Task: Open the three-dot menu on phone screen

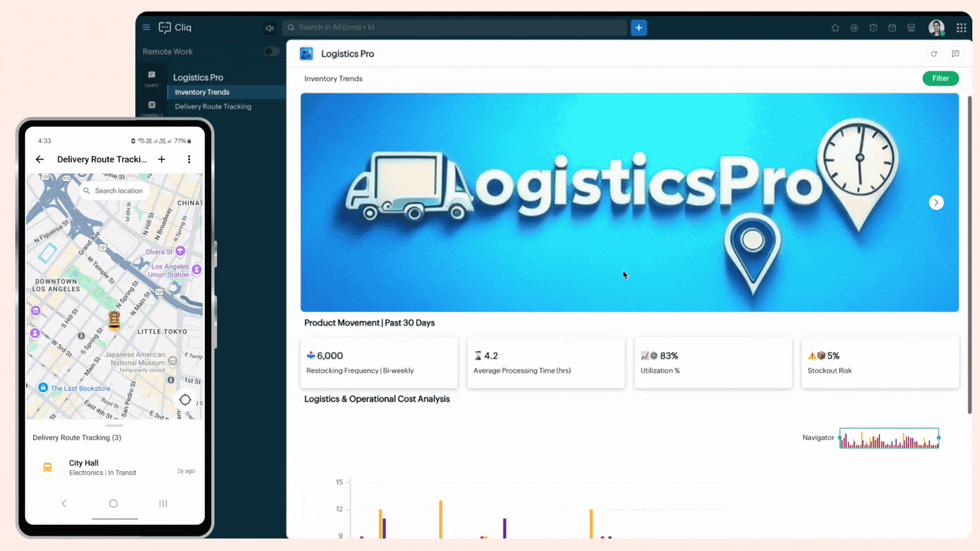Action: [189, 159]
